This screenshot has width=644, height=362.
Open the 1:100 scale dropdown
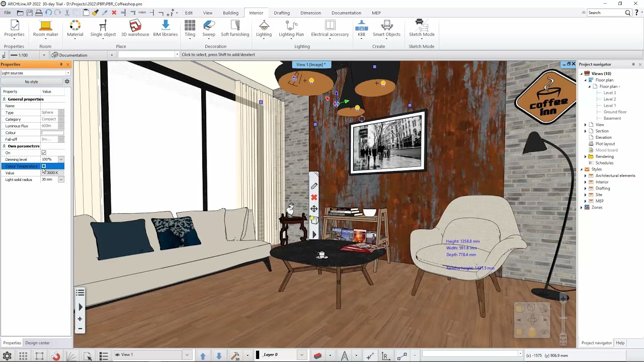(x=44, y=55)
